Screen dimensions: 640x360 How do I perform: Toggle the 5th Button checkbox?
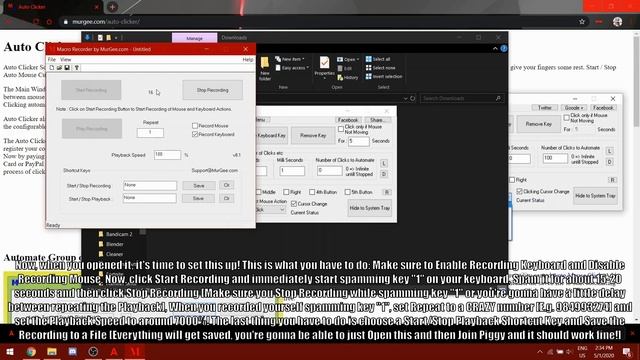click(x=348, y=192)
